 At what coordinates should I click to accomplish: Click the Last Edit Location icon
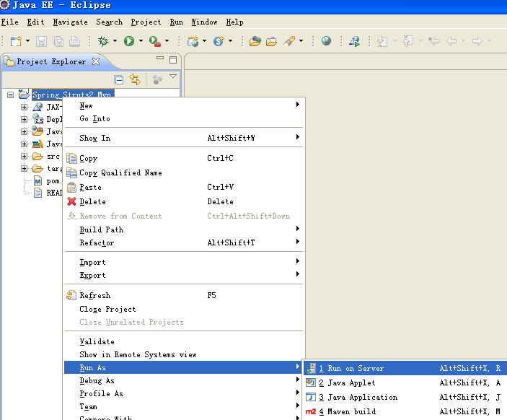[434, 41]
